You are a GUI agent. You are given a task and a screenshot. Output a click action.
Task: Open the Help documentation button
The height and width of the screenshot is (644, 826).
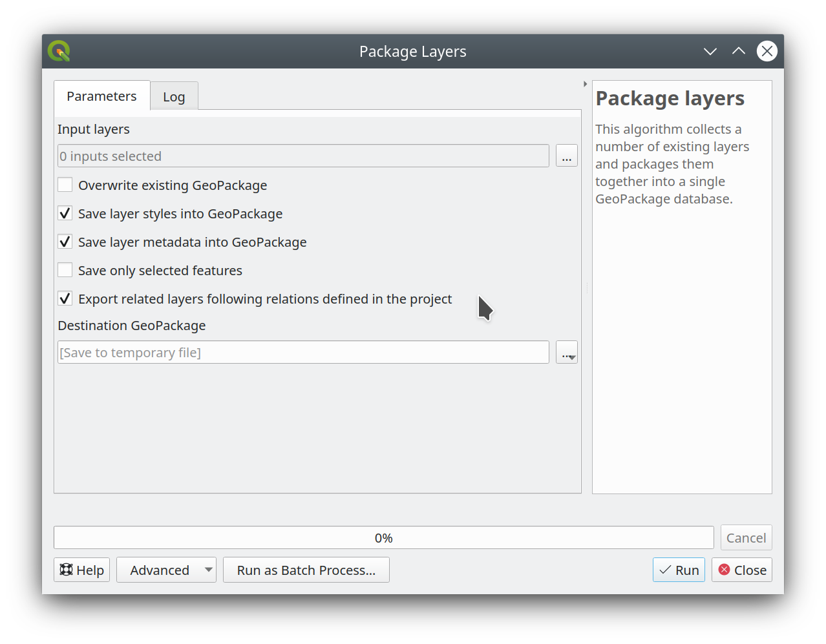coord(82,570)
